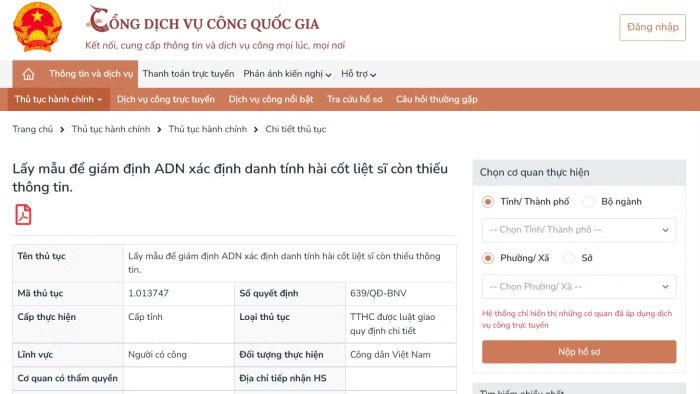Select the Sở radio button

point(569,258)
